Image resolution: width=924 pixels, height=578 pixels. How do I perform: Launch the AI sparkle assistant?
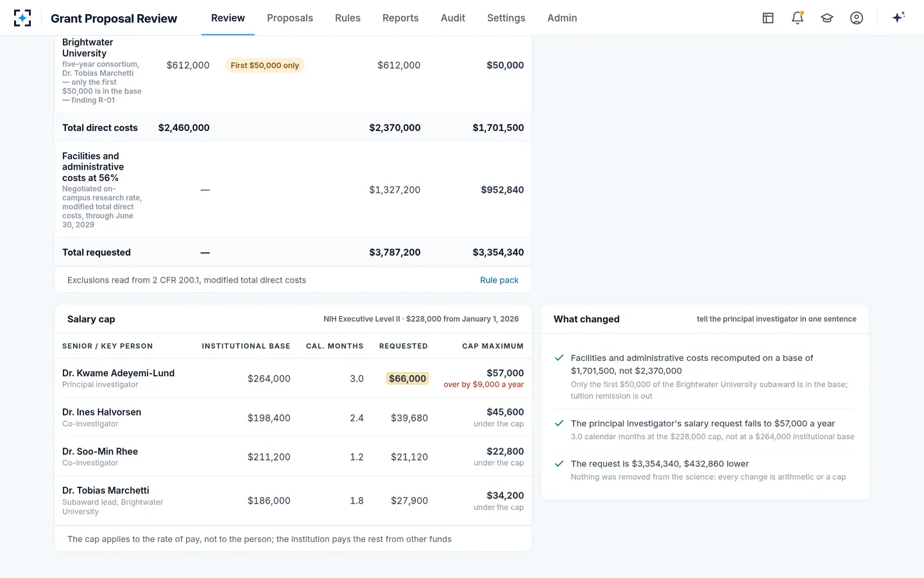(898, 17)
